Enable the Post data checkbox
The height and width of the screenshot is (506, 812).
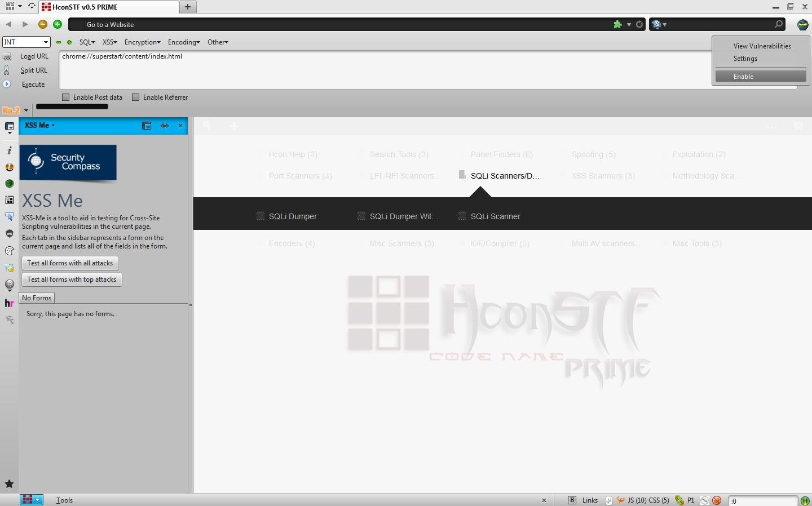tap(66, 97)
